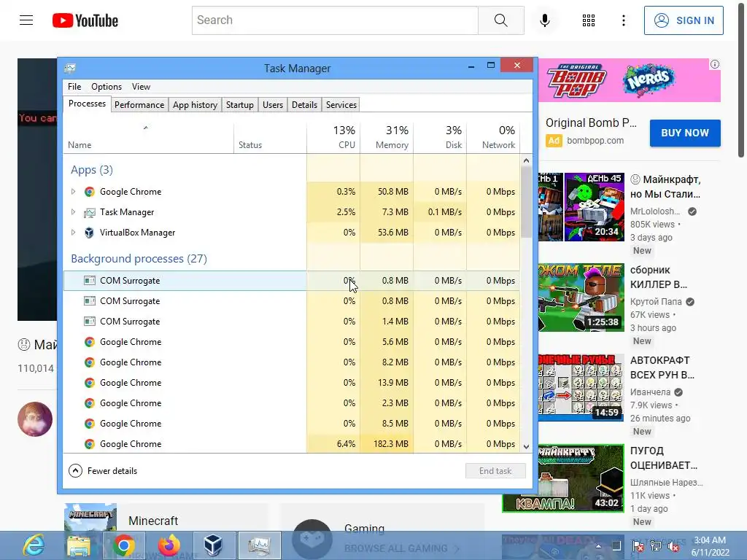
Task: Click the Task Manager scrollbar thumb
Action: pos(526,203)
